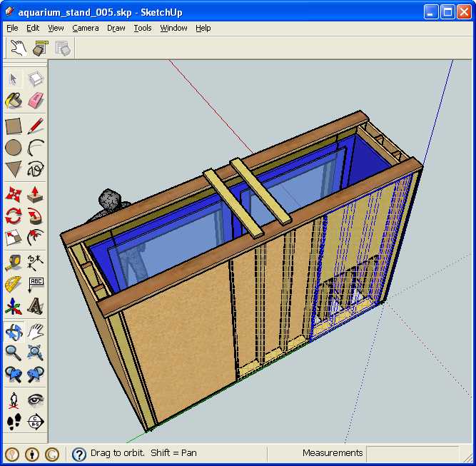Go to Previous view
This screenshot has height=466, width=476.
coord(14,375)
